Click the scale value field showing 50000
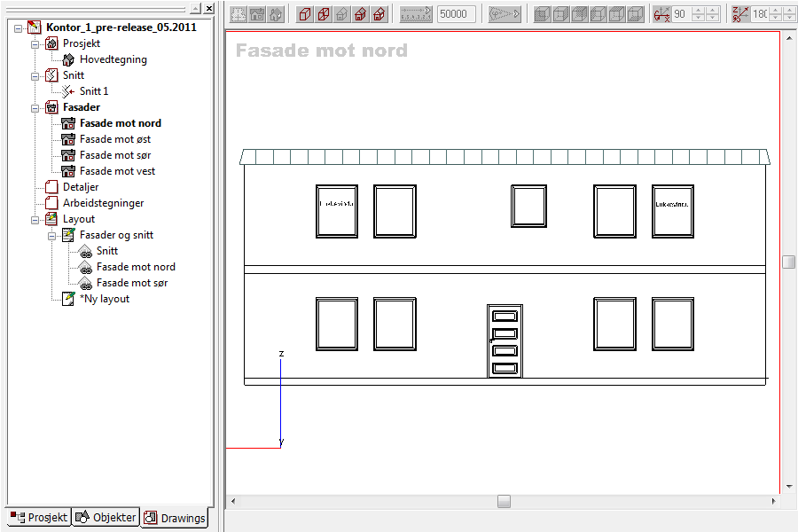The image size is (798, 532). tap(457, 14)
